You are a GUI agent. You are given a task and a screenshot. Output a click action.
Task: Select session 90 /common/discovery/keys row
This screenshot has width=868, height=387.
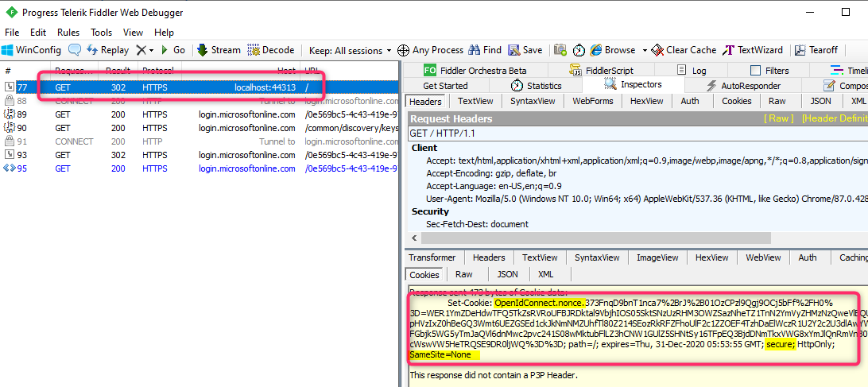(x=200, y=128)
